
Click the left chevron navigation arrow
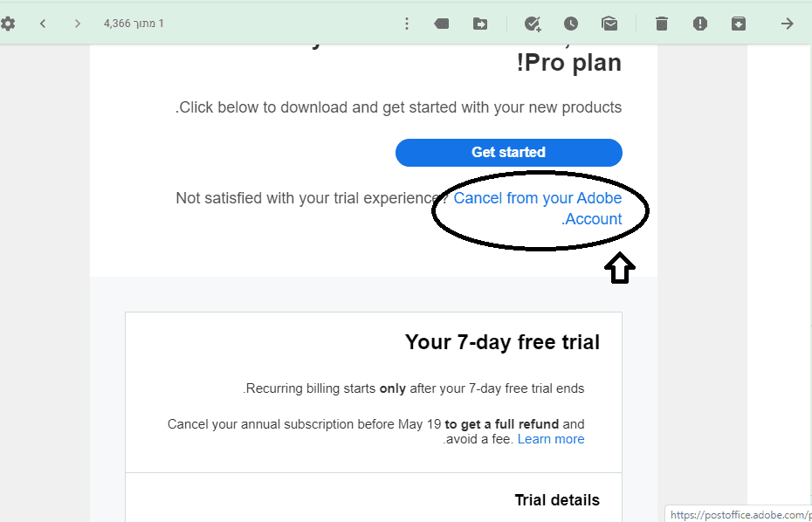click(x=44, y=24)
